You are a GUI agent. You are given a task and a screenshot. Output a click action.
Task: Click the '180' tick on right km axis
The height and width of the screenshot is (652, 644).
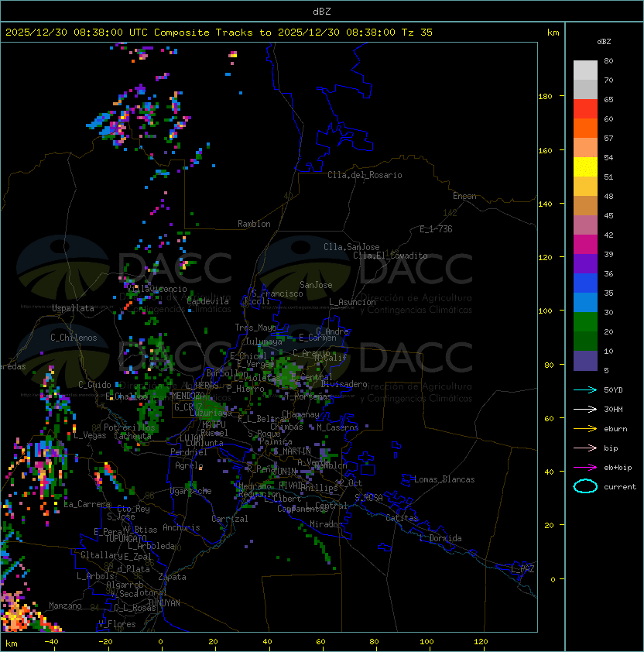click(545, 96)
